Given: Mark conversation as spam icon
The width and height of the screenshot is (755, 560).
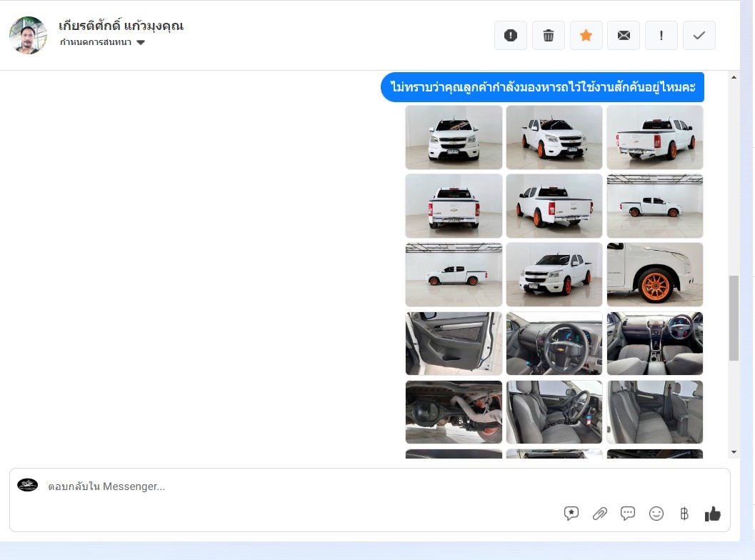Looking at the screenshot, I should (511, 35).
